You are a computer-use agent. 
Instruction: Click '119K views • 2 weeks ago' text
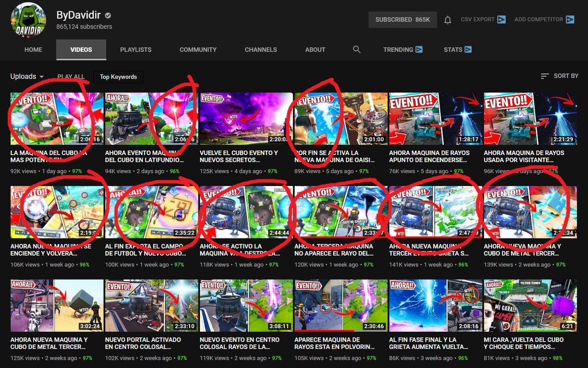235,358
